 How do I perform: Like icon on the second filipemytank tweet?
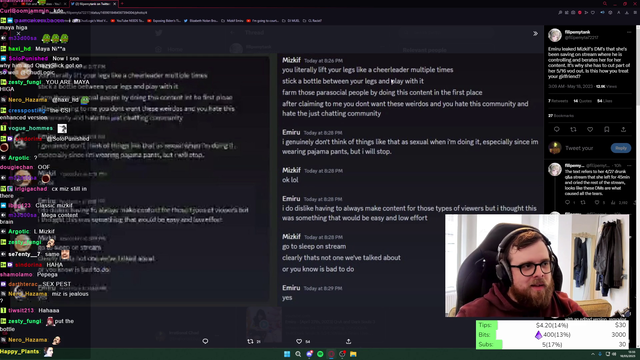point(597,202)
